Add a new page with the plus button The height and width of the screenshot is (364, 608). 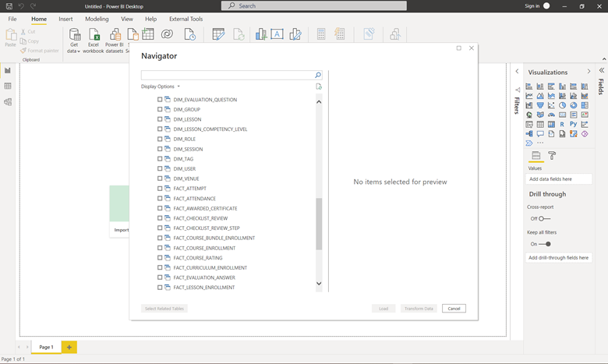tap(69, 348)
